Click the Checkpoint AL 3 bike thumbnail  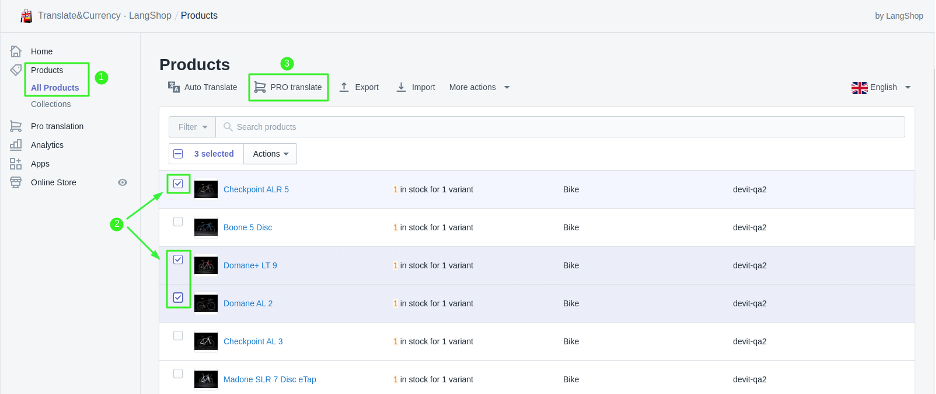(x=206, y=341)
